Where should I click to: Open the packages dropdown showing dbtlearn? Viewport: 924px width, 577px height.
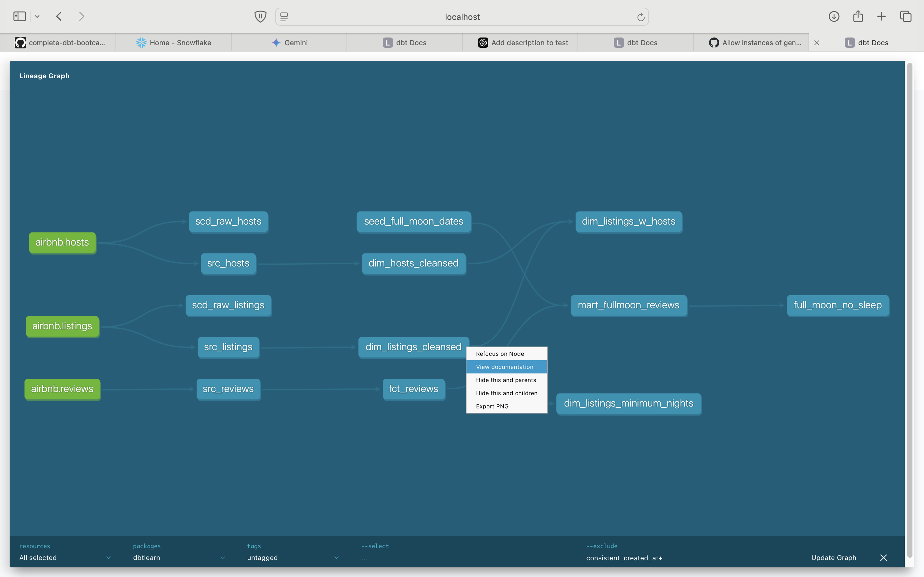[x=223, y=557]
